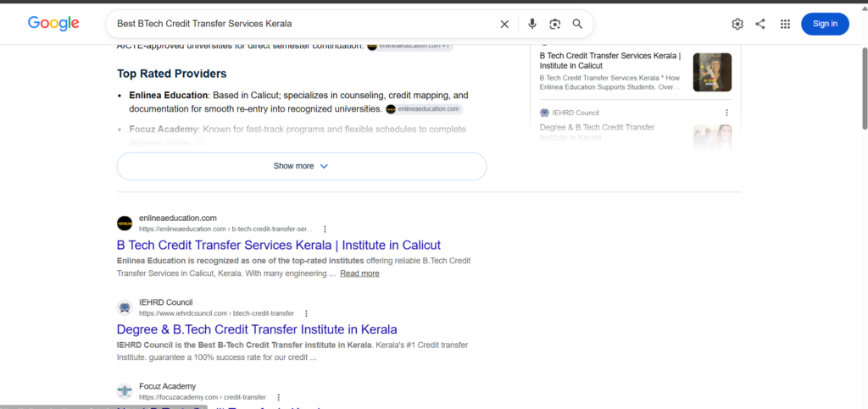
Task: Open options menu for enlineaeducation.com result
Action: tap(325, 229)
